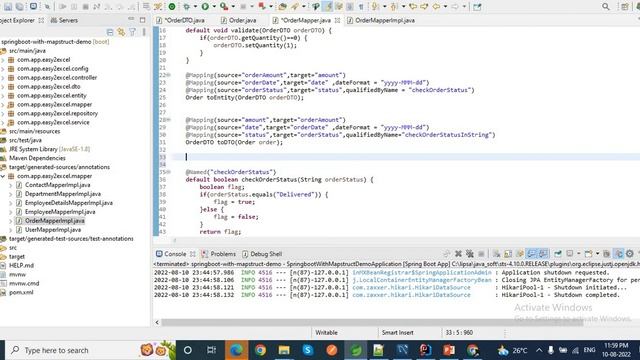This screenshot has width=640, height=360.
Task: Click the Task View button on taskbar
Action: tap(211, 350)
